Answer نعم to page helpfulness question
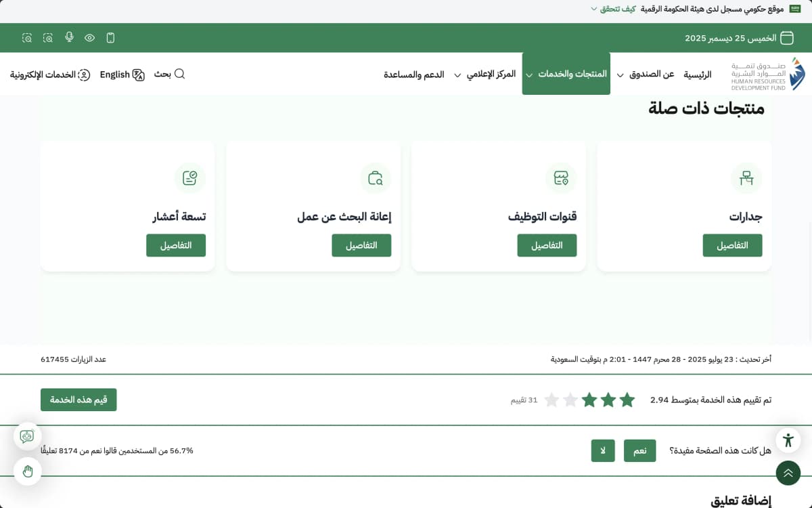Screen dimensions: 812x508 [x=639, y=451]
